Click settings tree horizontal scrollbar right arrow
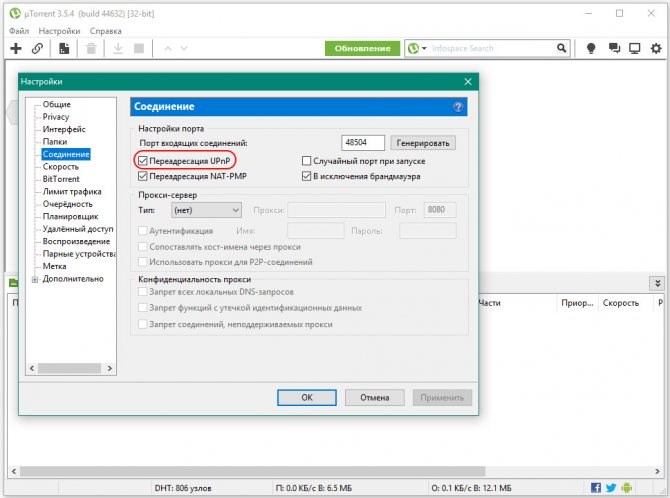 point(110,368)
